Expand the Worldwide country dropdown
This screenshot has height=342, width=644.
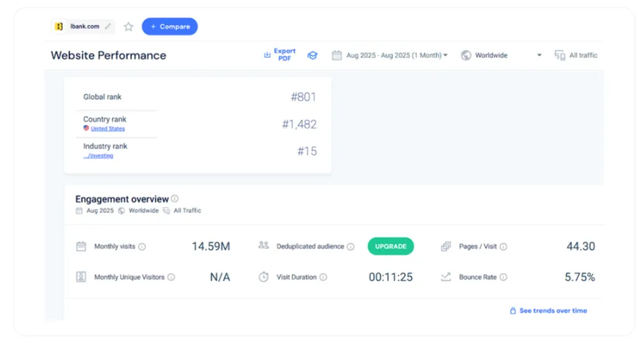point(501,55)
